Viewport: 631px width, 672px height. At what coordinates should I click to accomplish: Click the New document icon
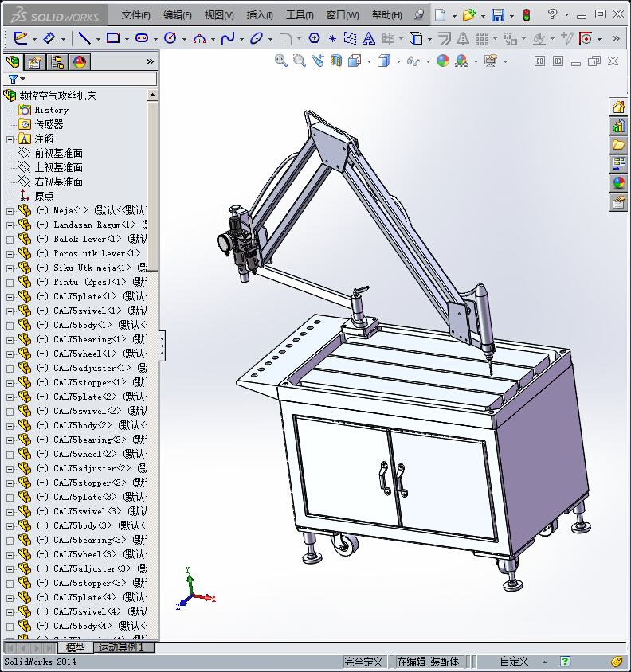(440, 15)
